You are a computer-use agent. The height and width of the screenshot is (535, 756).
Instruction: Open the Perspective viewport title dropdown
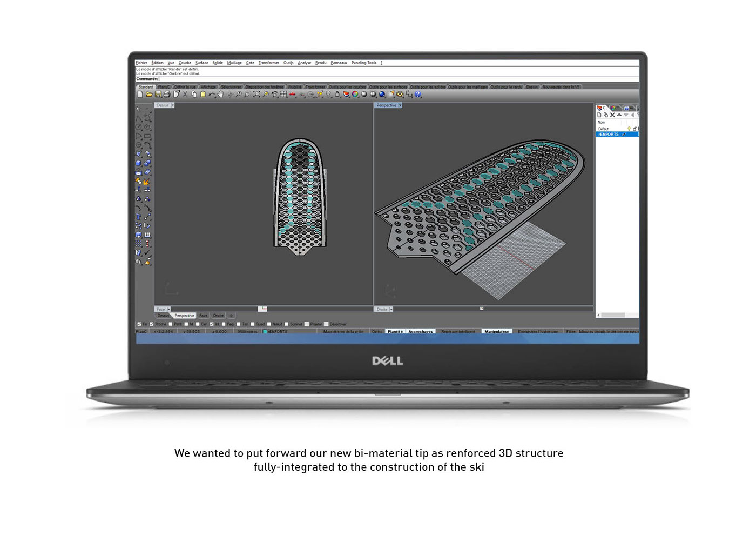[400, 105]
